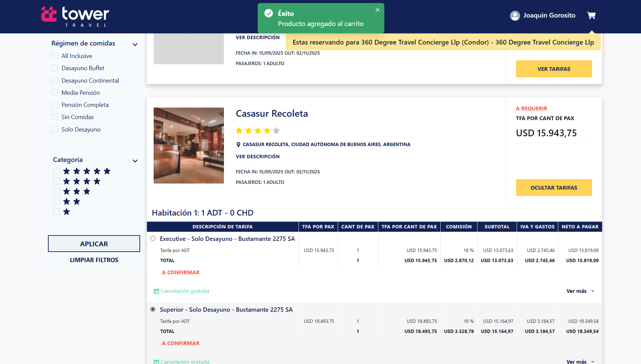Tick the five-star category checkbox
641x364 pixels.
point(56,171)
